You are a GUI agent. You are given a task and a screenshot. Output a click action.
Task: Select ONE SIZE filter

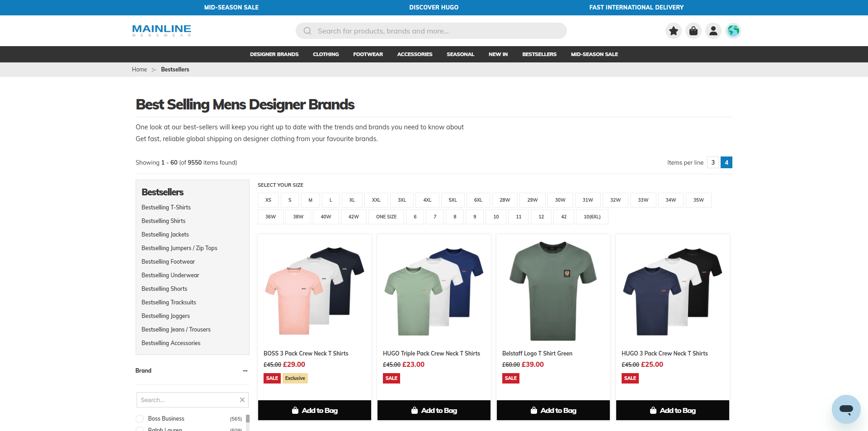[x=386, y=217]
